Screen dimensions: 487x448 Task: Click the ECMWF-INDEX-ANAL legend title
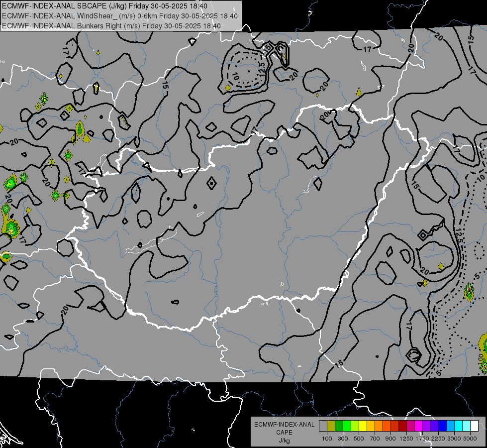(285, 425)
